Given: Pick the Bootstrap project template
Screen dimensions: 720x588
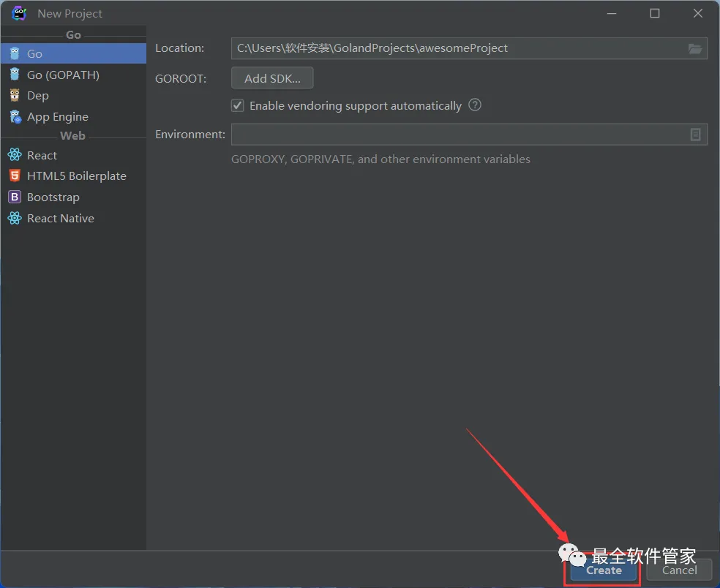Looking at the screenshot, I should pyautogui.click(x=73, y=197).
